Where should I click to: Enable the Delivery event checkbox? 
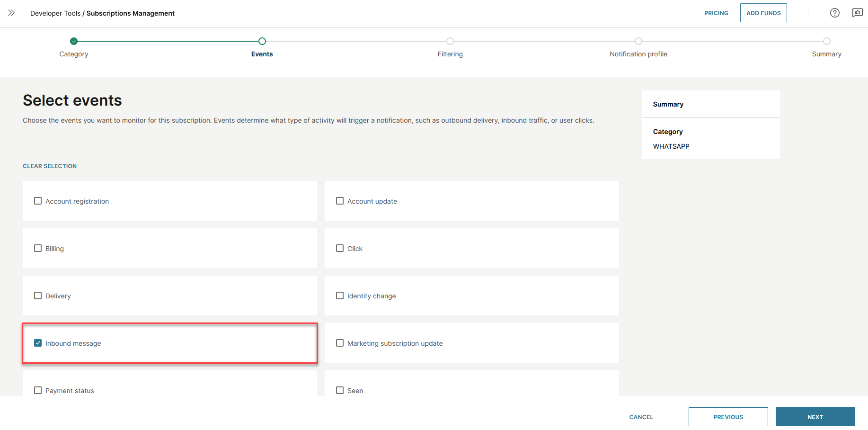(38, 296)
